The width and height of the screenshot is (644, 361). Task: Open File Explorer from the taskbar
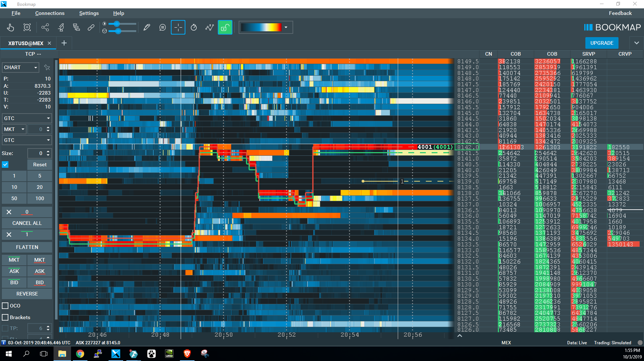[x=62, y=353]
